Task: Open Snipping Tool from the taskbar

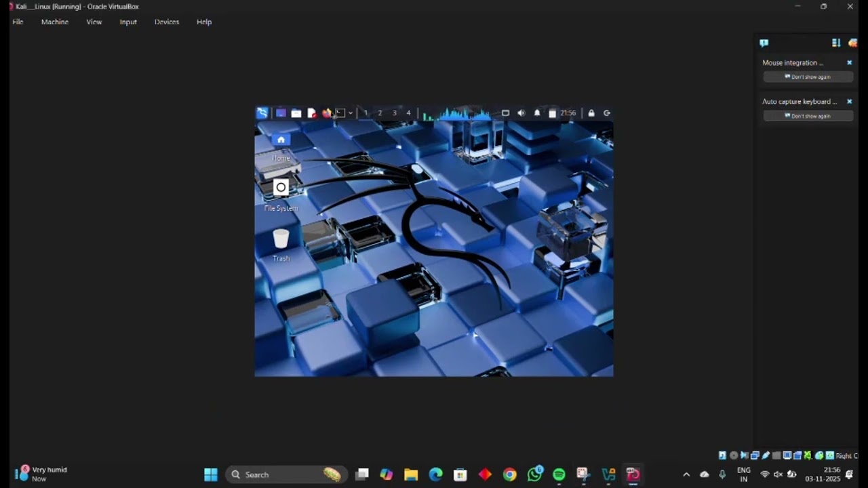Action: click(583, 474)
